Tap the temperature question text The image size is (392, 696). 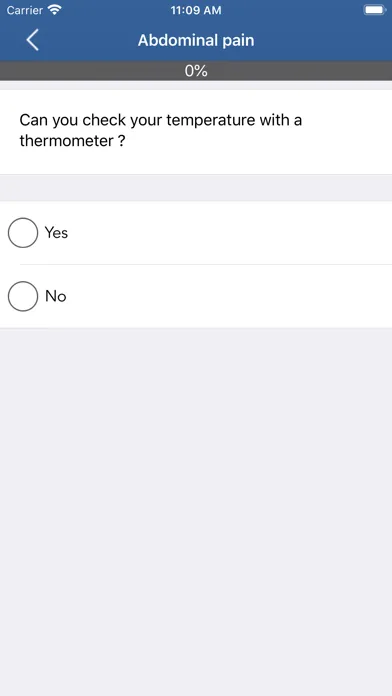161,130
